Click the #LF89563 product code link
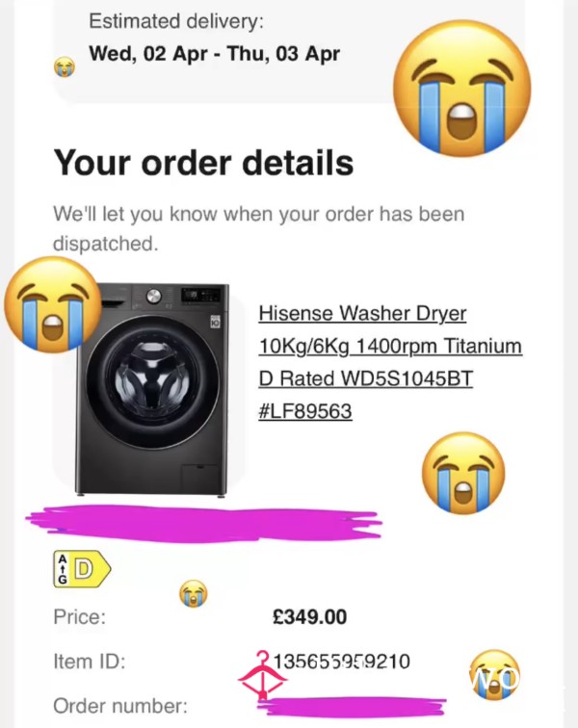The image size is (578, 728). (305, 411)
